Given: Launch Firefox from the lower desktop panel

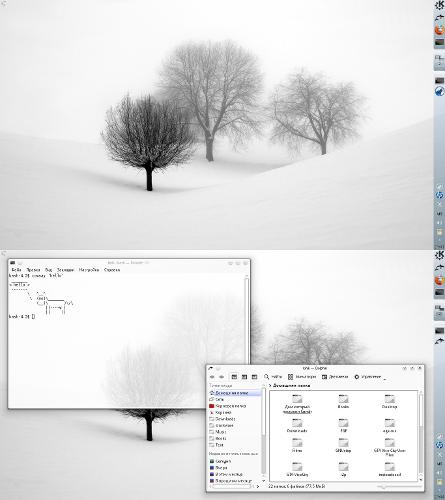Looking at the screenshot, I should (439, 280).
